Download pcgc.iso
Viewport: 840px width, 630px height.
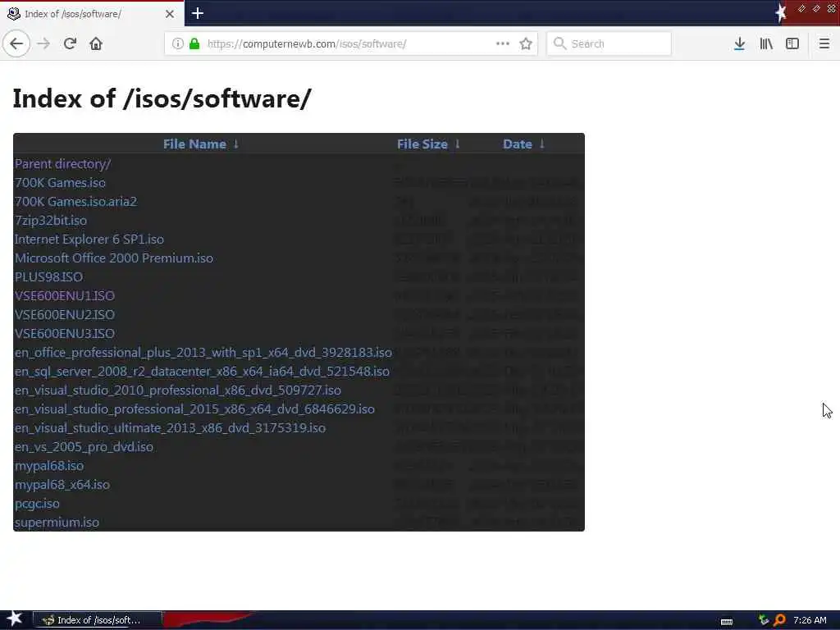tap(37, 504)
